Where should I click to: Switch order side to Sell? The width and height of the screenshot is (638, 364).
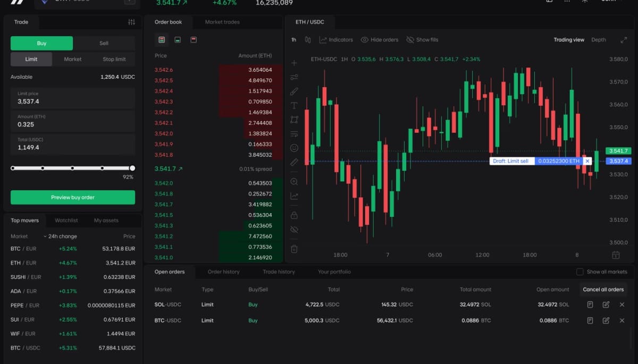tap(104, 44)
